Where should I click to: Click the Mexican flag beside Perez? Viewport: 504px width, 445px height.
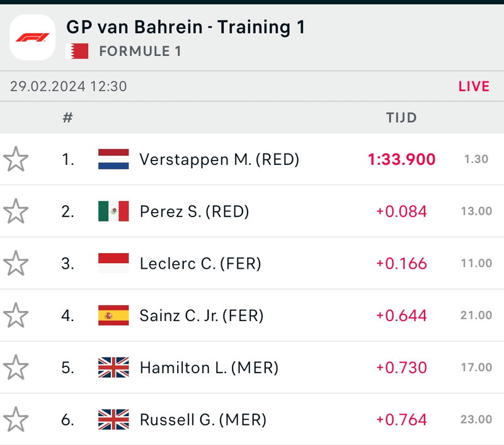113,211
